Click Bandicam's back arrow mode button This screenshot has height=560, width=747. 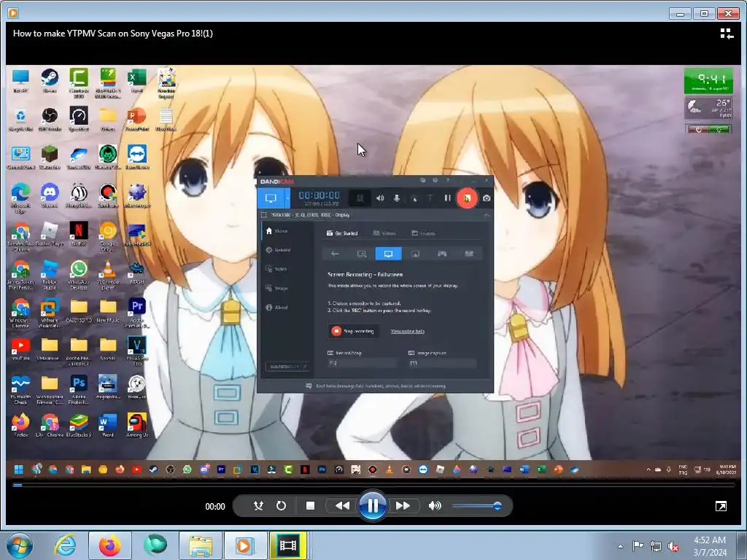point(335,254)
